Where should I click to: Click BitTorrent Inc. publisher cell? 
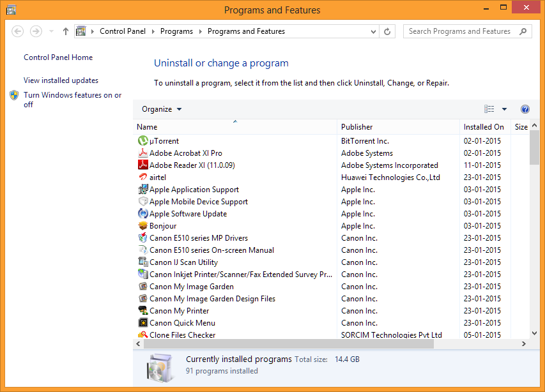point(365,140)
